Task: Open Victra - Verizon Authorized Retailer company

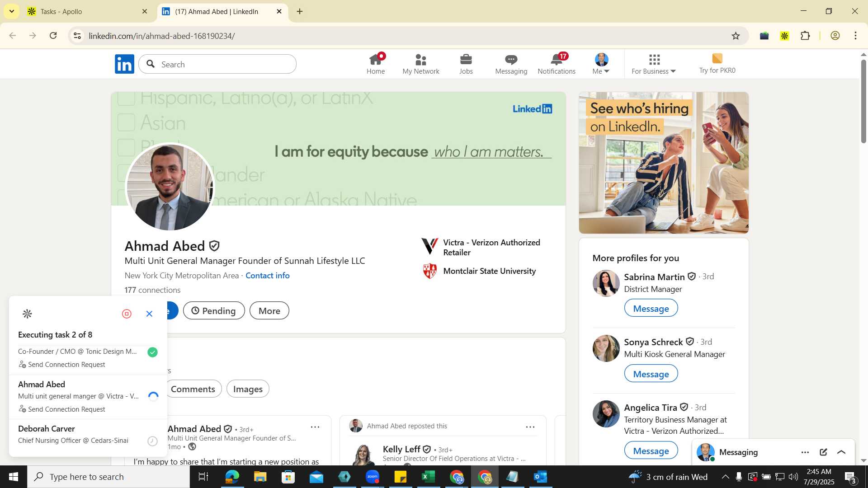Action: [481, 247]
